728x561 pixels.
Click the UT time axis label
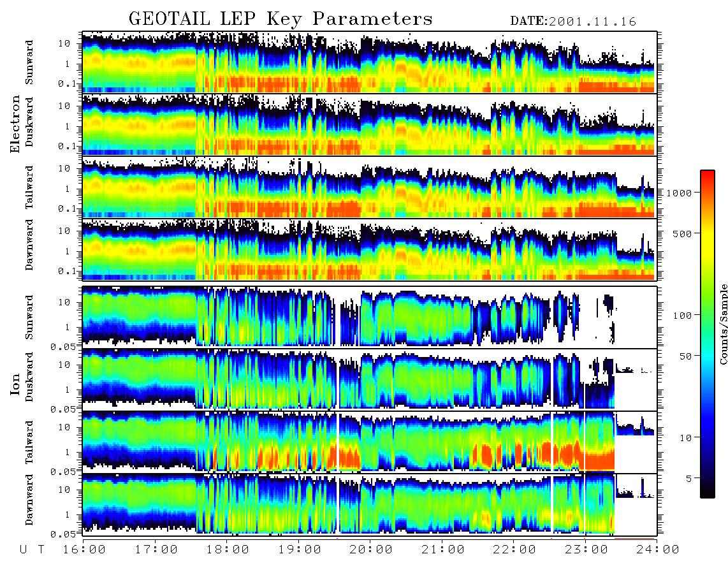tap(33, 550)
